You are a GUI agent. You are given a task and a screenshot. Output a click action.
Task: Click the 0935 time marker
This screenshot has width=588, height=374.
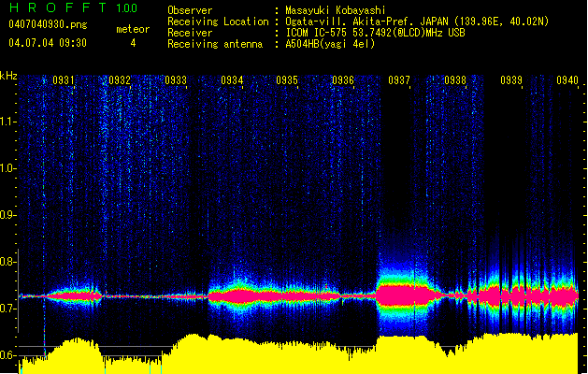(x=287, y=80)
